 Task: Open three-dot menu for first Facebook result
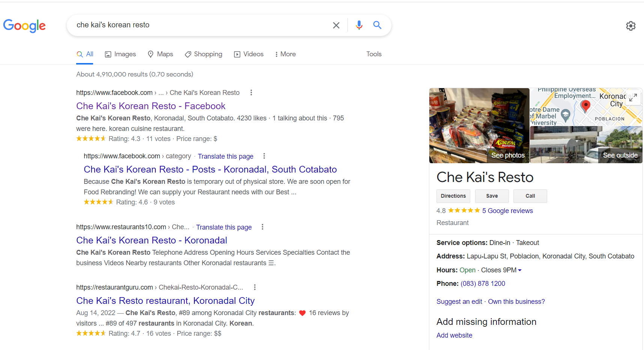click(251, 93)
